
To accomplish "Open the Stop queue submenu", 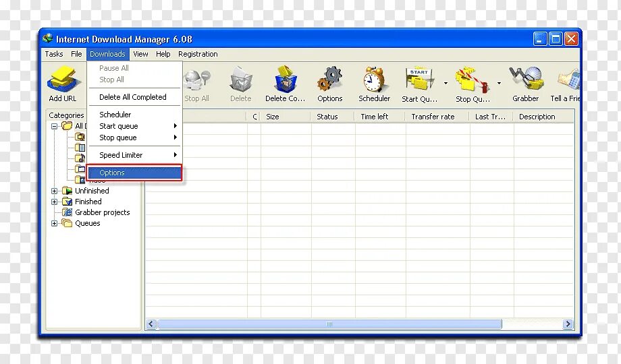I will 134,138.
